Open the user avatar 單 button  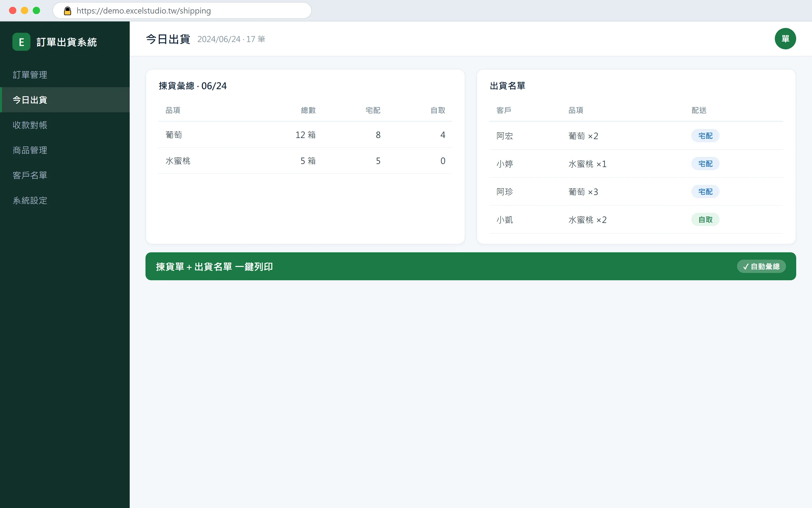tap(785, 39)
